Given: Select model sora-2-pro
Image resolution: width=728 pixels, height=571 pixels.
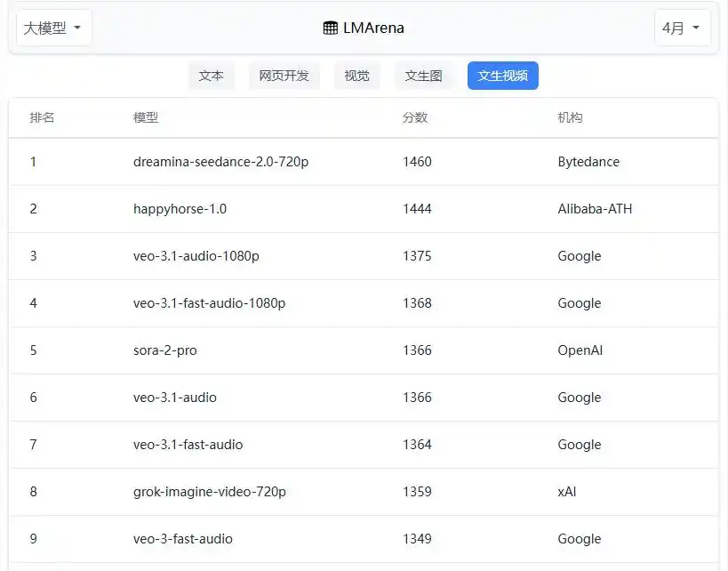Looking at the screenshot, I should point(165,350).
